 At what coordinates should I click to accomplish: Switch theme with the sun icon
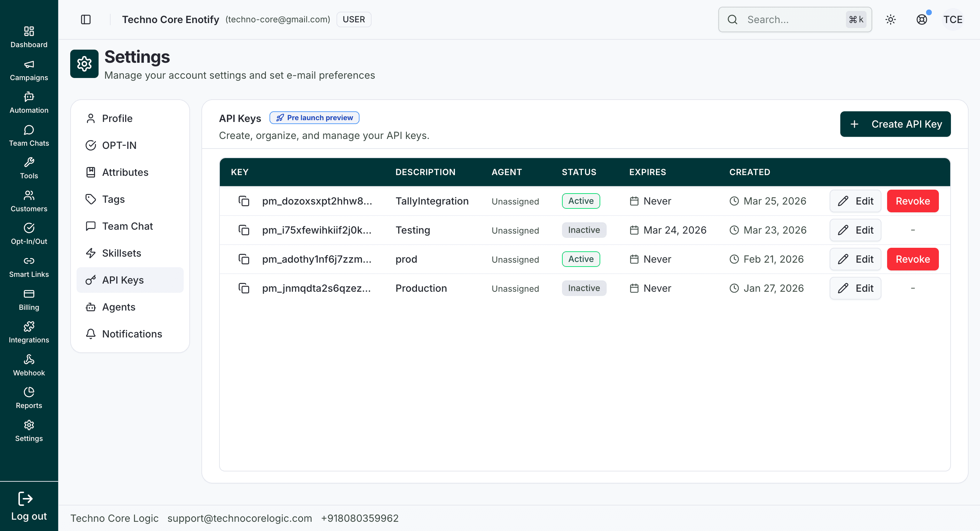coord(891,19)
